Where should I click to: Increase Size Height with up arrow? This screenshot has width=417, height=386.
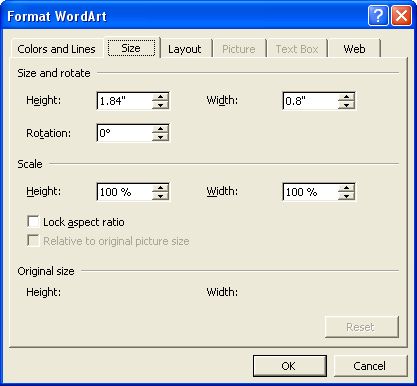pyautogui.click(x=160, y=97)
